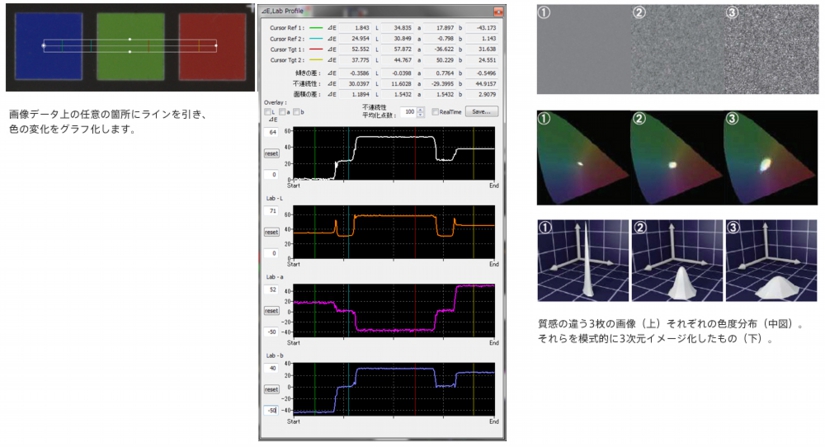The image size is (825, 447).
Task: Select 傾きの差 a value 0.7764
Action: click(439, 73)
